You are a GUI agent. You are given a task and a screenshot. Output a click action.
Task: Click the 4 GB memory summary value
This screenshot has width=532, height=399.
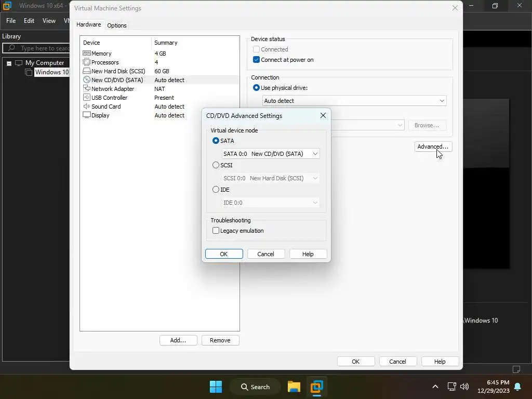(160, 54)
